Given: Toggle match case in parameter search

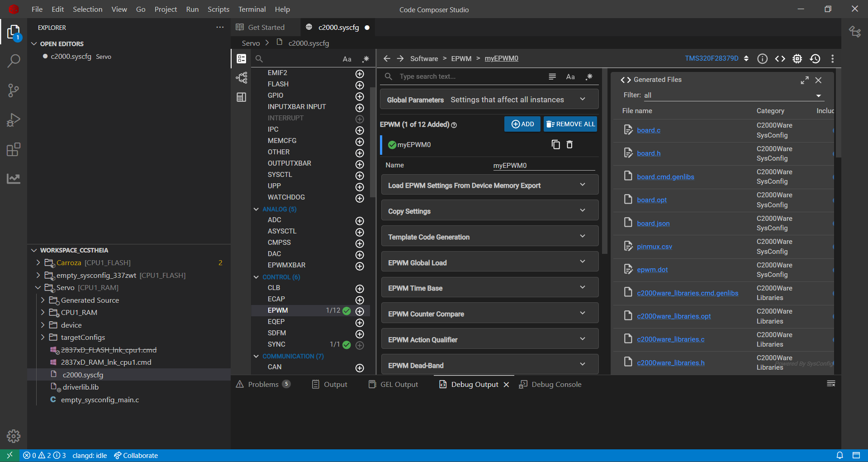Looking at the screenshot, I should pyautogui.click(x=570, y=76).
